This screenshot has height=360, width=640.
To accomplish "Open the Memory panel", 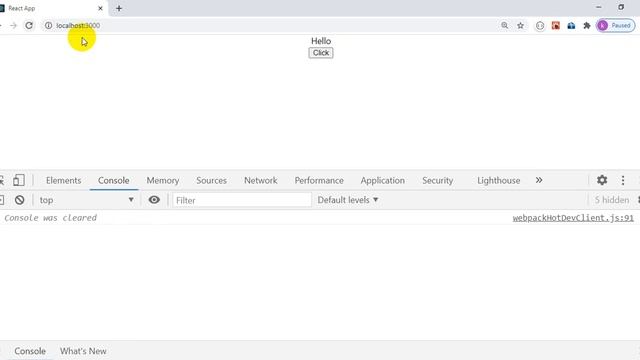I will 163,180.
